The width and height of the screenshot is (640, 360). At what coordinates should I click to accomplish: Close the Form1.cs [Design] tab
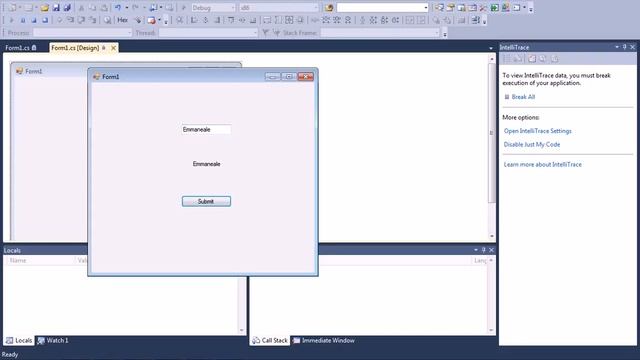(113, 48)
